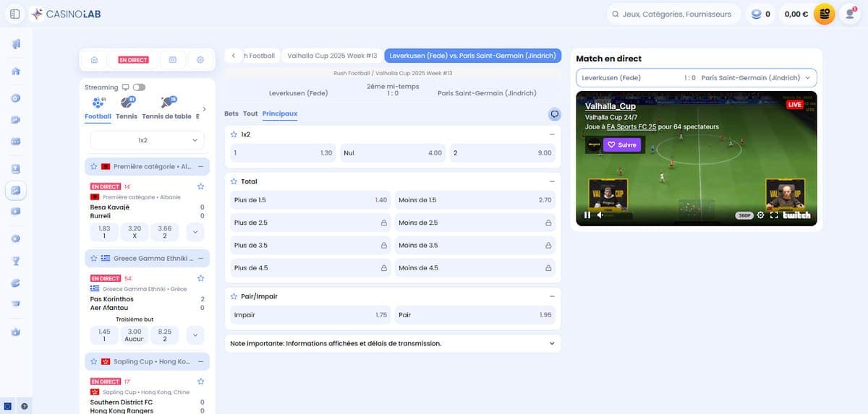The width and height of the screenshot is (868, 414).
Task: Switch to the Principaux bets tab
Action: pos(280,113)
